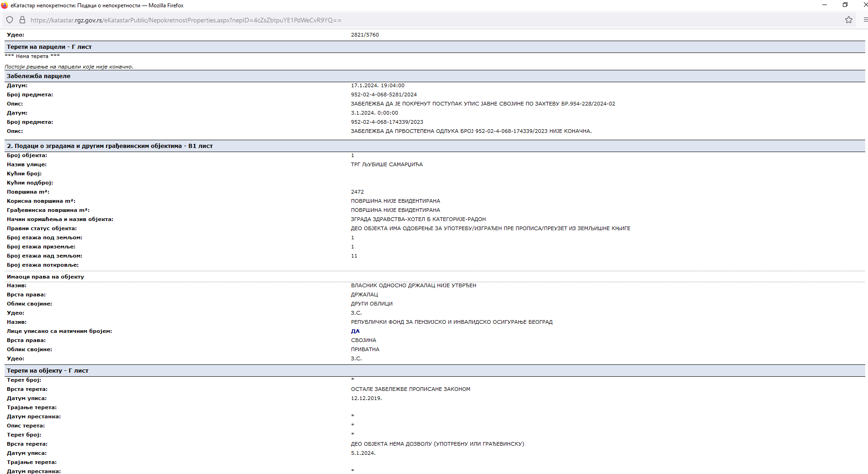868x474 pixels.
Task: Restore down the Firefox window
Action: click(x=845, y=5)
